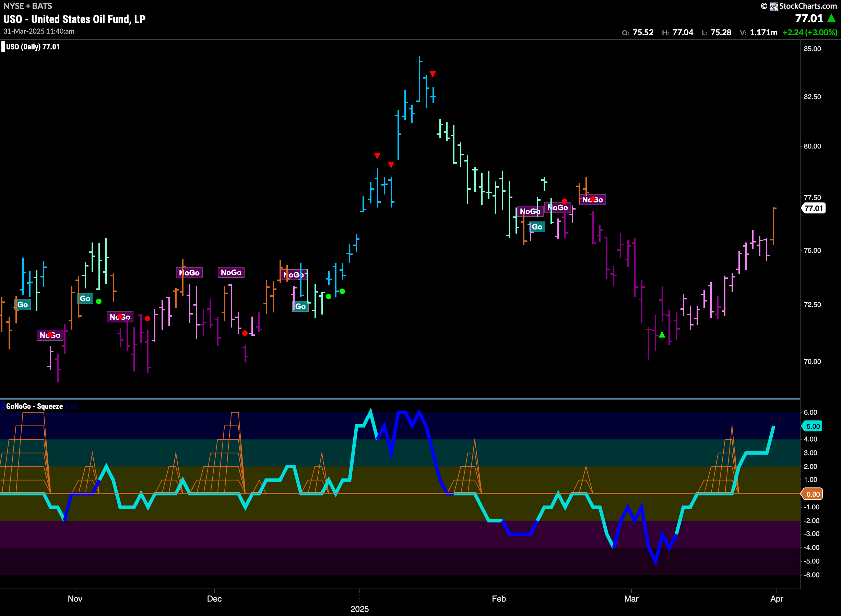Click the GoNoGo - Squeeze indicator label
Viewport: 841px width, 616px height.
tap(34, 406)
